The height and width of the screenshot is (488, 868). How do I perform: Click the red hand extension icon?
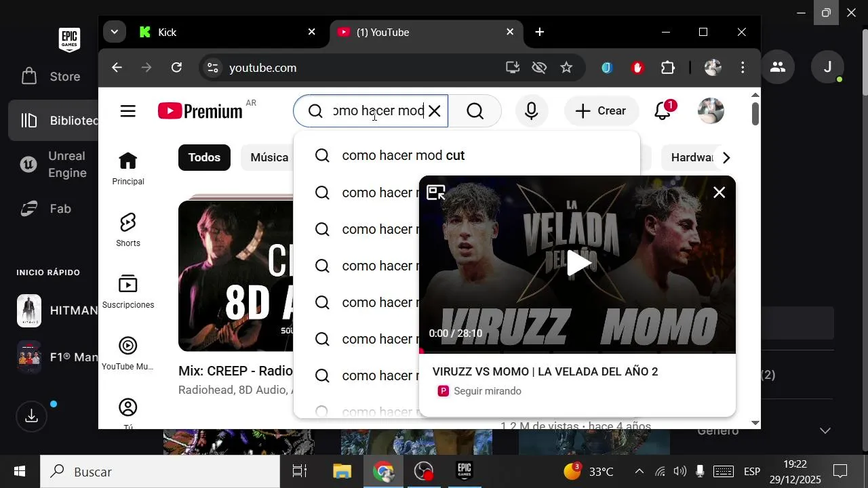(x=637, y=68)
